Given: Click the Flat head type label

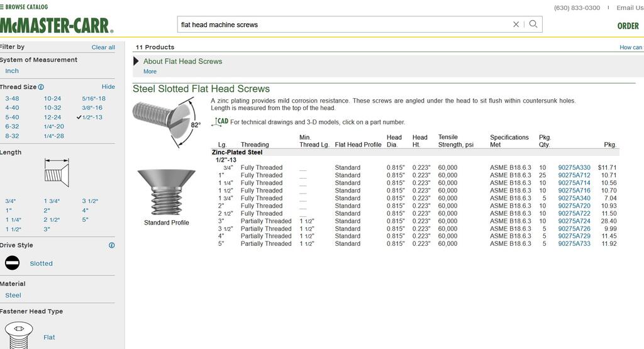Looking at the screenshot, I should click(x=49, y=338).
